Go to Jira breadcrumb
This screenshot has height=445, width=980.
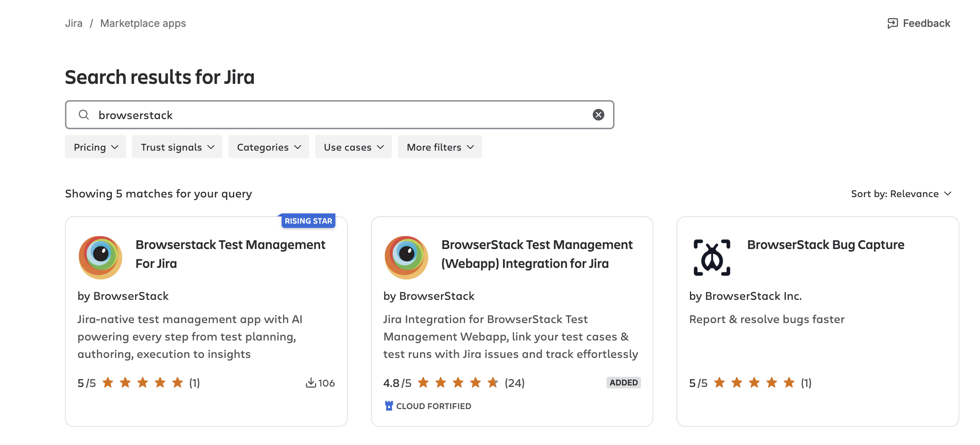tap(74, 23)
